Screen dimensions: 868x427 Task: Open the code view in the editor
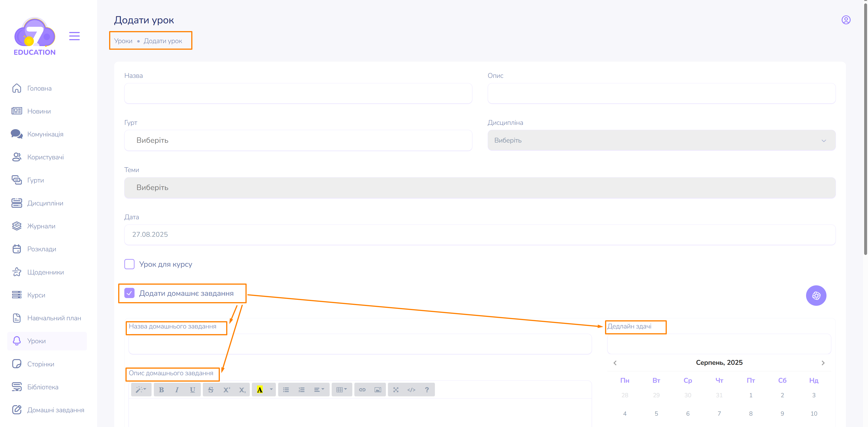[411, 390]
